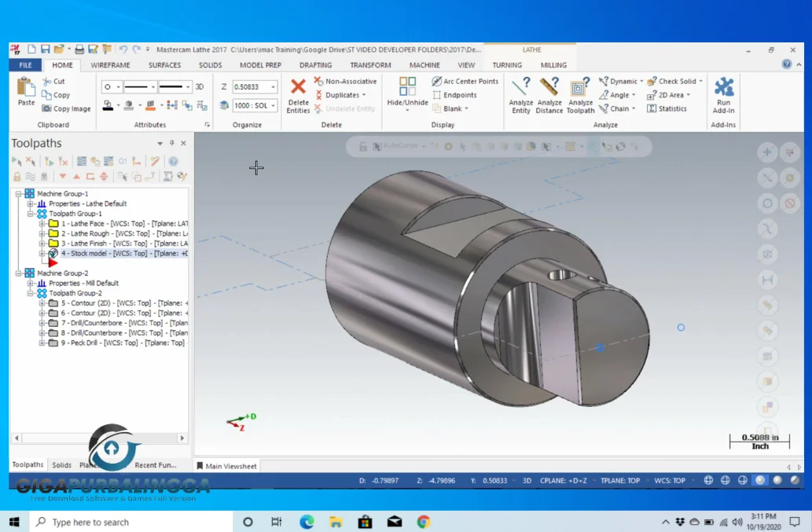Switch to the Solids panel tab
Screen dimensions: 812x532
tap(61, 464)
